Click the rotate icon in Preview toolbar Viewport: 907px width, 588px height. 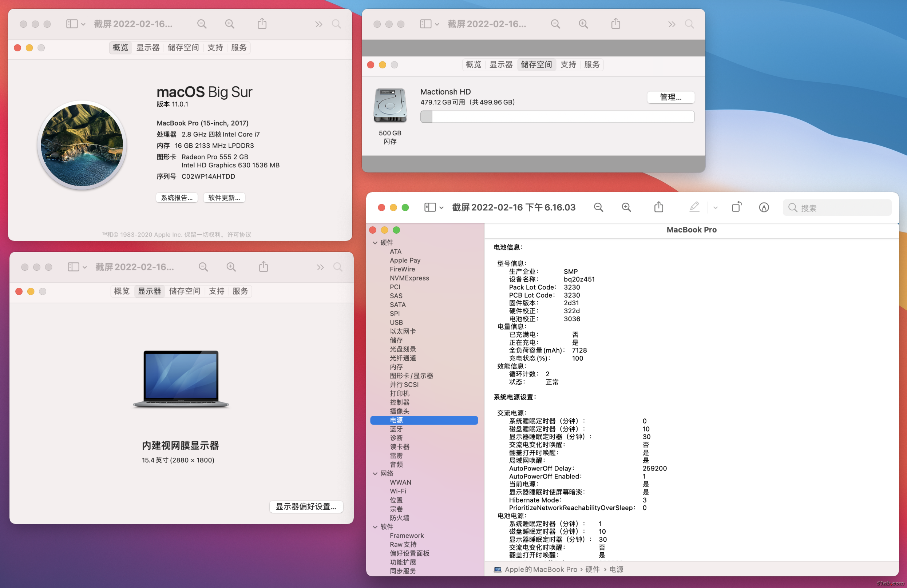click(x=736, y=207)
